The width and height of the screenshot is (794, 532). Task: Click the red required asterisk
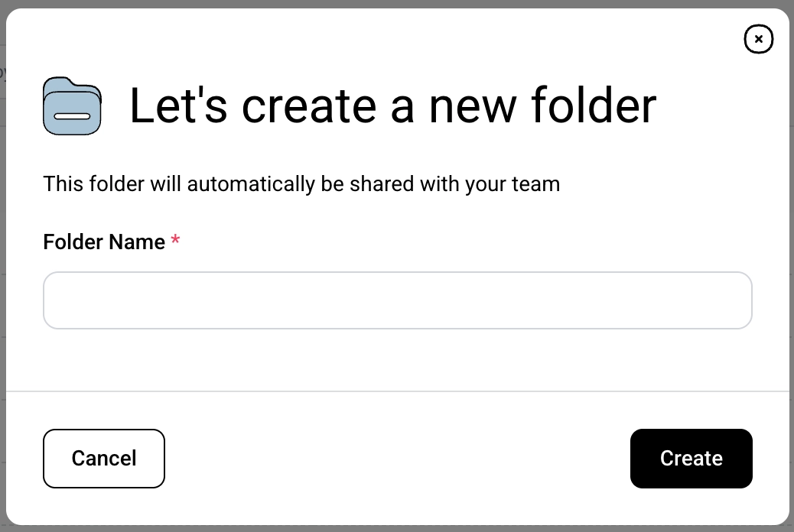176,242
